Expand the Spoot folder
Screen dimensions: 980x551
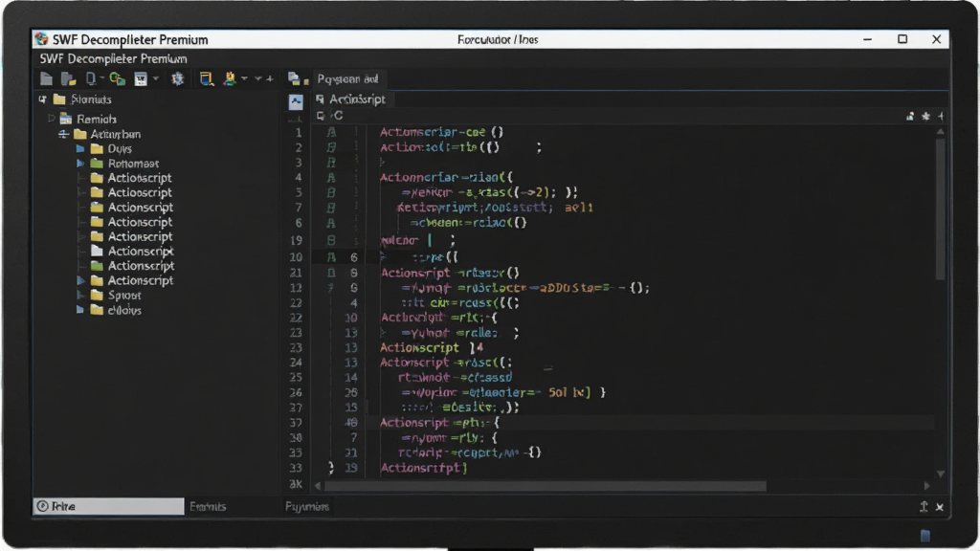pos(80,295)
